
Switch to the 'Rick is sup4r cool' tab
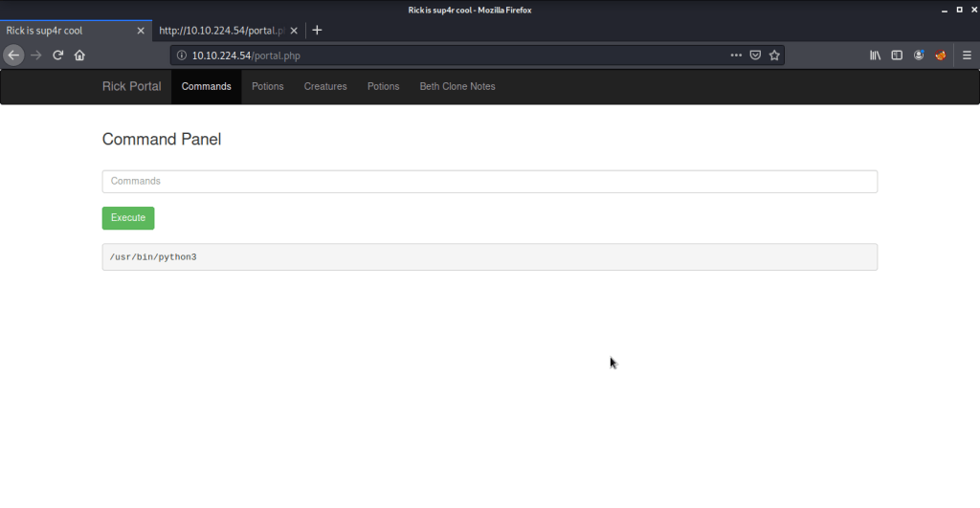67,31
